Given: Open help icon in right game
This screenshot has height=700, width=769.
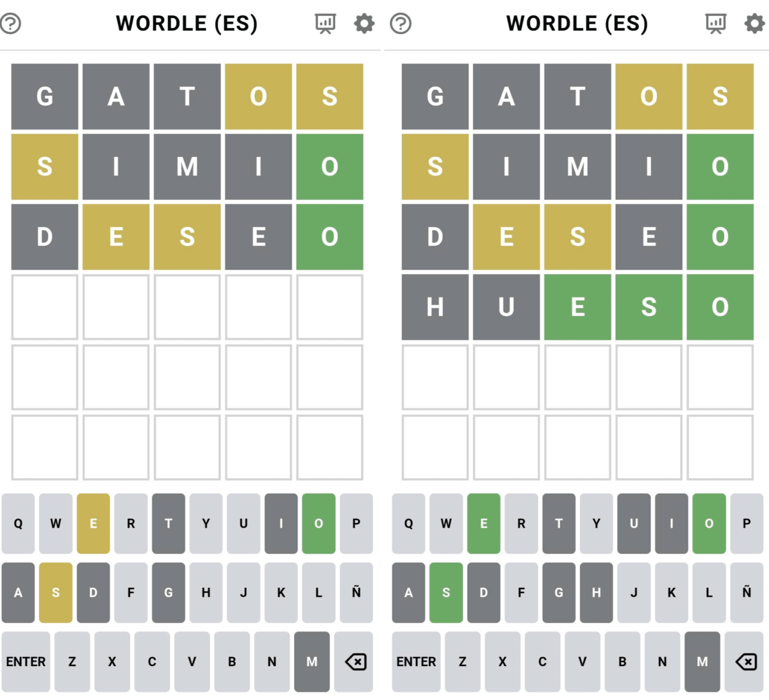Looking at the screenshot, I should click(401, 24).
